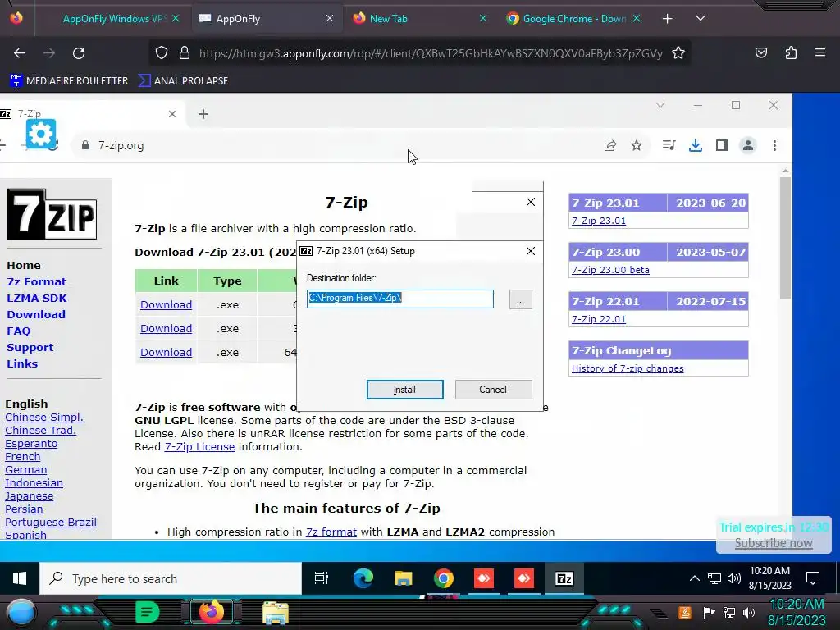
Task: Switch to the Google Chrome Download tab
Action: [x=574, y=19]
